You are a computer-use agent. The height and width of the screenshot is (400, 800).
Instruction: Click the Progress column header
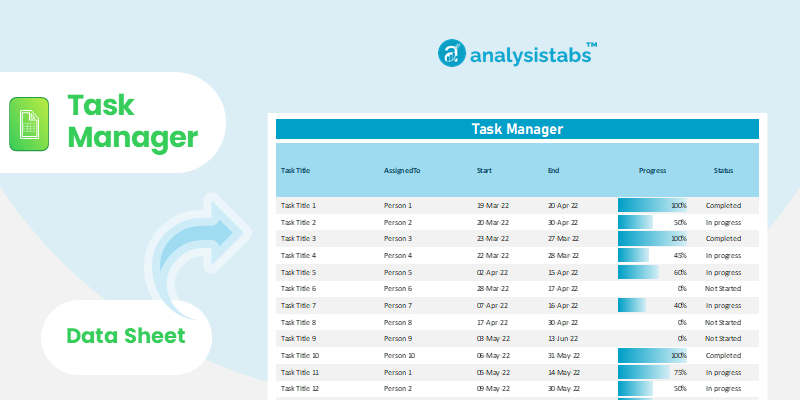[653, 170]
